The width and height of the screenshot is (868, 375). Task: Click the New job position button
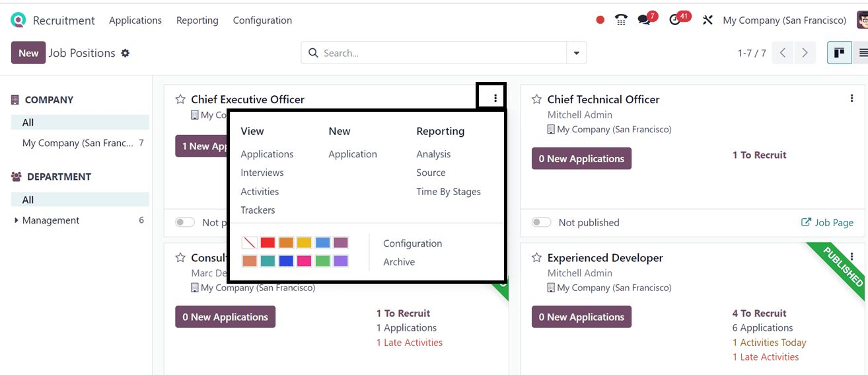28,53
